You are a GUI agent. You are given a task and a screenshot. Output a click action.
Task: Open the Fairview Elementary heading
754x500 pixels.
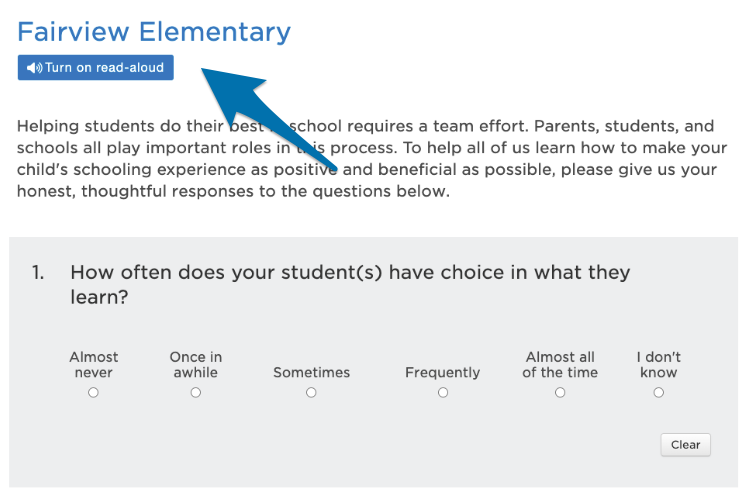154,32
